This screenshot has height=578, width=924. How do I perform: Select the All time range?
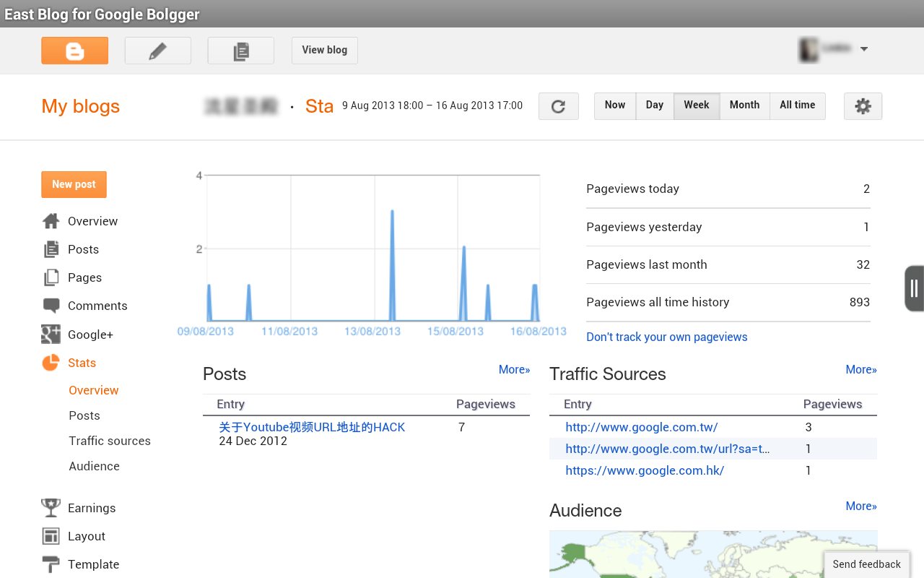(797, 105)
